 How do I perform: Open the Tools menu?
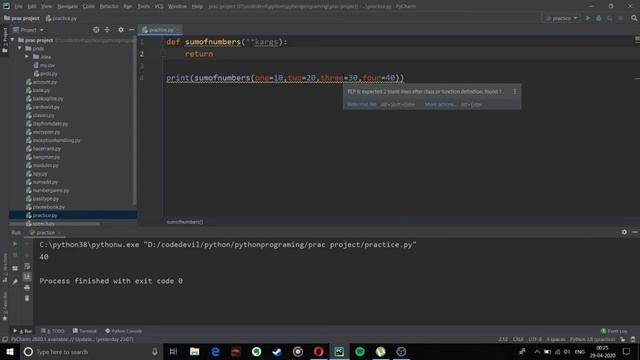point(143,6)
